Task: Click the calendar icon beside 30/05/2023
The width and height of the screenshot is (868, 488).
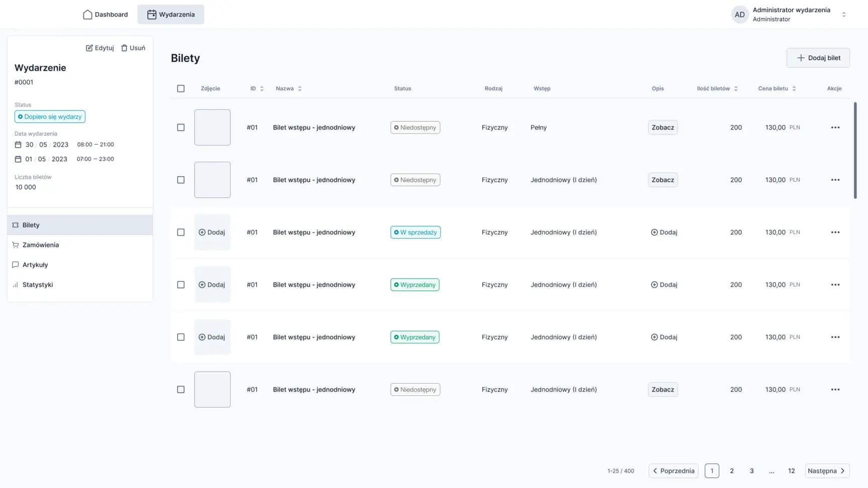Action: pos(18,145)
